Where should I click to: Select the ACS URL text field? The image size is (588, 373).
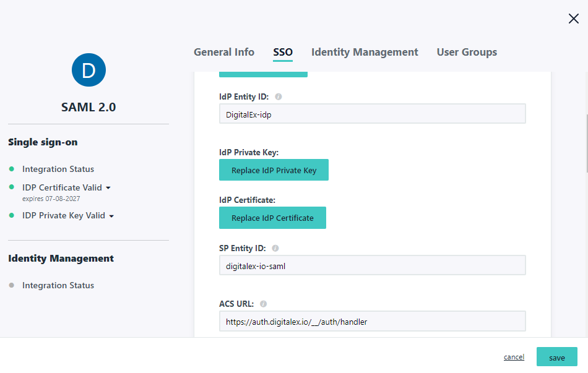372,322
